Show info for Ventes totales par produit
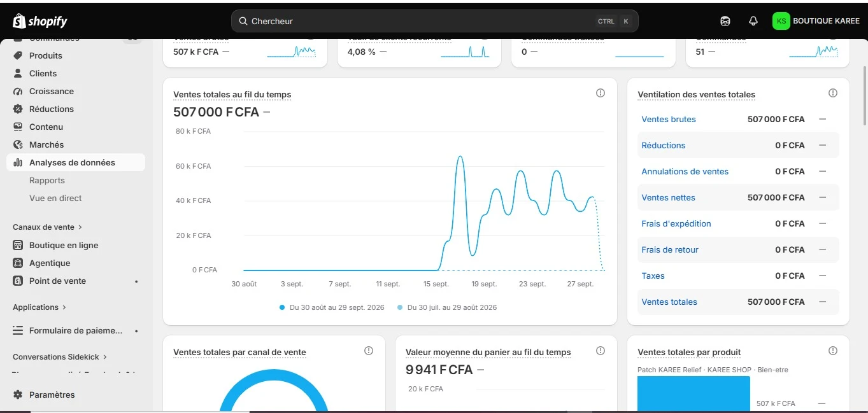The image size is (868, 413). pyautogui.click(x=833, y=351)
